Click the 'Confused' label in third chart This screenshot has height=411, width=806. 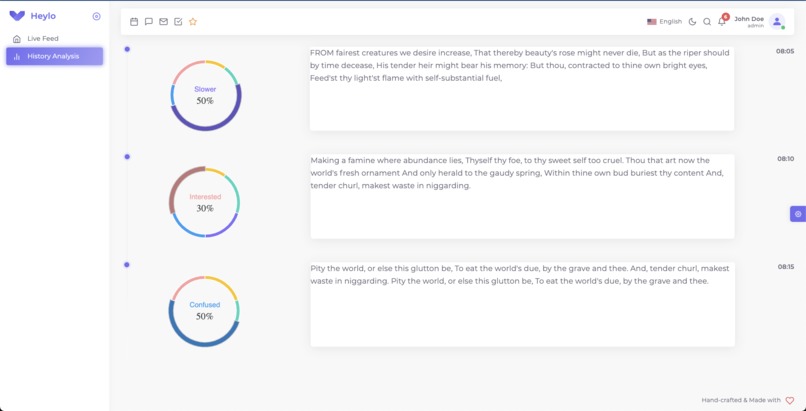(205, 305)
